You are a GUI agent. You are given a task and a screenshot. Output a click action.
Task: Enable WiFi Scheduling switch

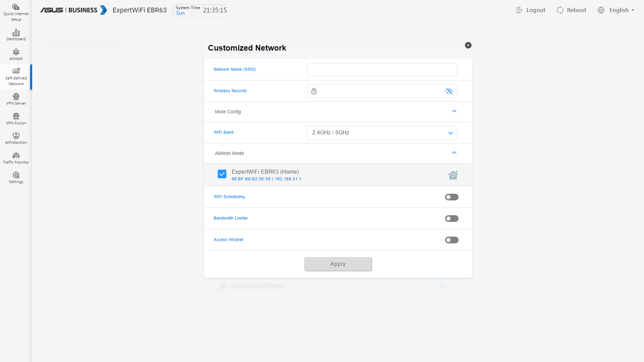coord(451,197)
